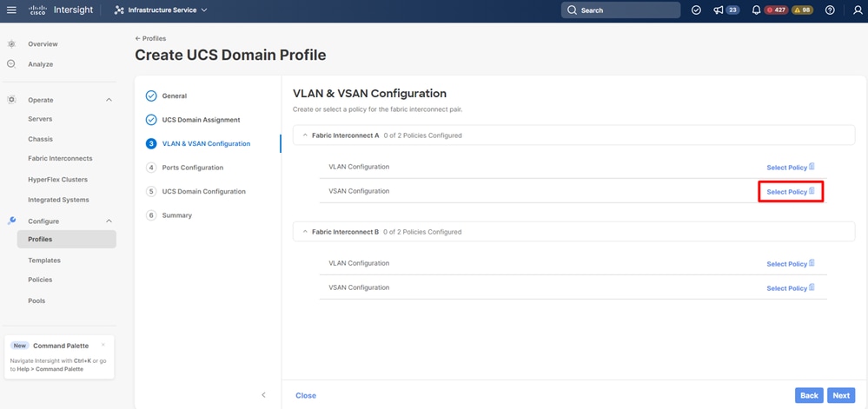
Task: Select Policy for Fabric B VSAN Configuration
Action: (791, 288)
